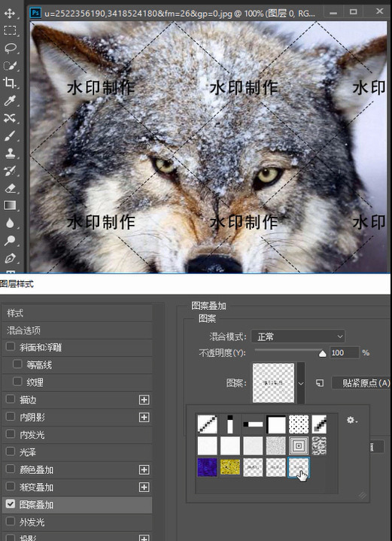Select the Rectangular Marquee tool
Screen dimensions: 392x541
10,31
